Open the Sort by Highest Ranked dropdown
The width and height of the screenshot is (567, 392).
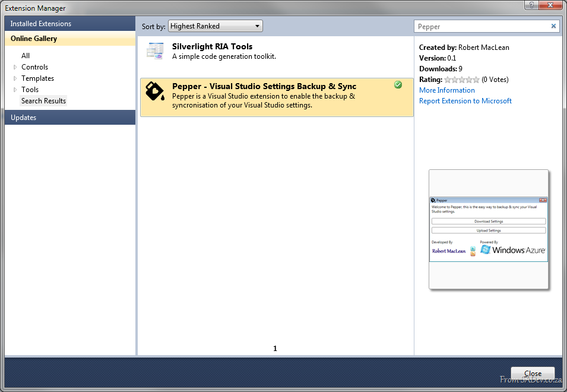click(216, 26)
